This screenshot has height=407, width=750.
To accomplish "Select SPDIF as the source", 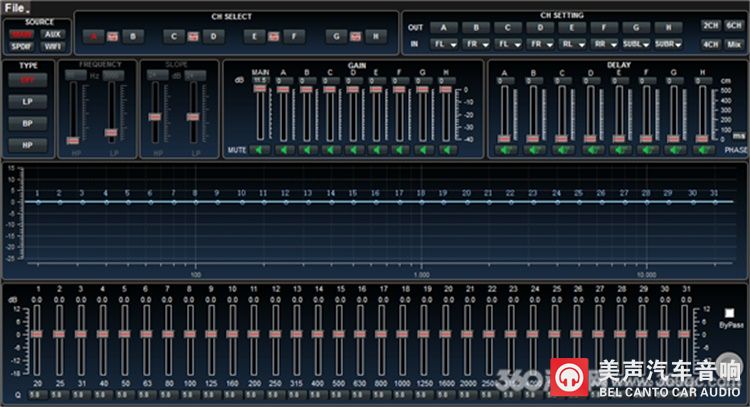I will 21,46.
